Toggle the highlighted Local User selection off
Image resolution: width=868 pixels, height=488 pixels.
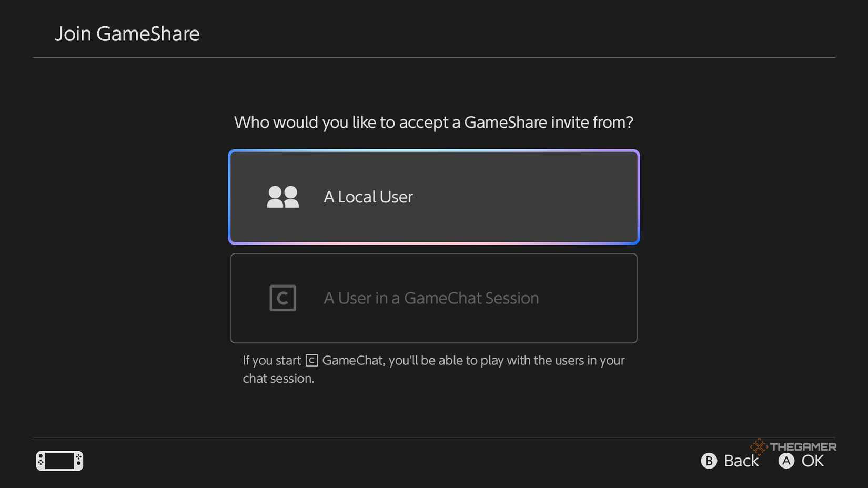coord(433,197)
